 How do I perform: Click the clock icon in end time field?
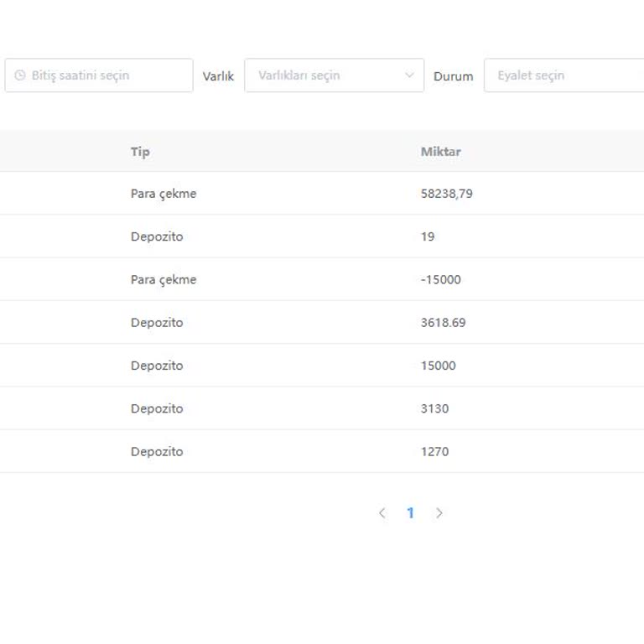[x=20, y=75]
